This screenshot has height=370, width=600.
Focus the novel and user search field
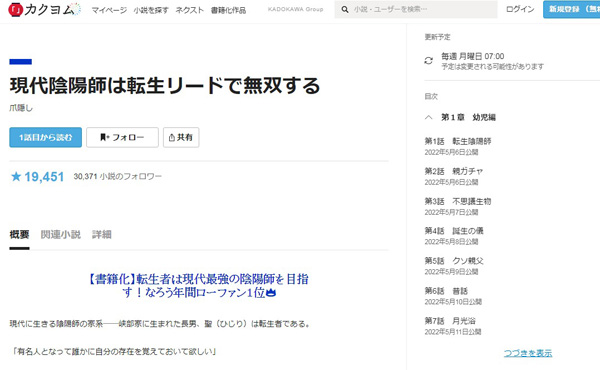click(x=416, y=10)
